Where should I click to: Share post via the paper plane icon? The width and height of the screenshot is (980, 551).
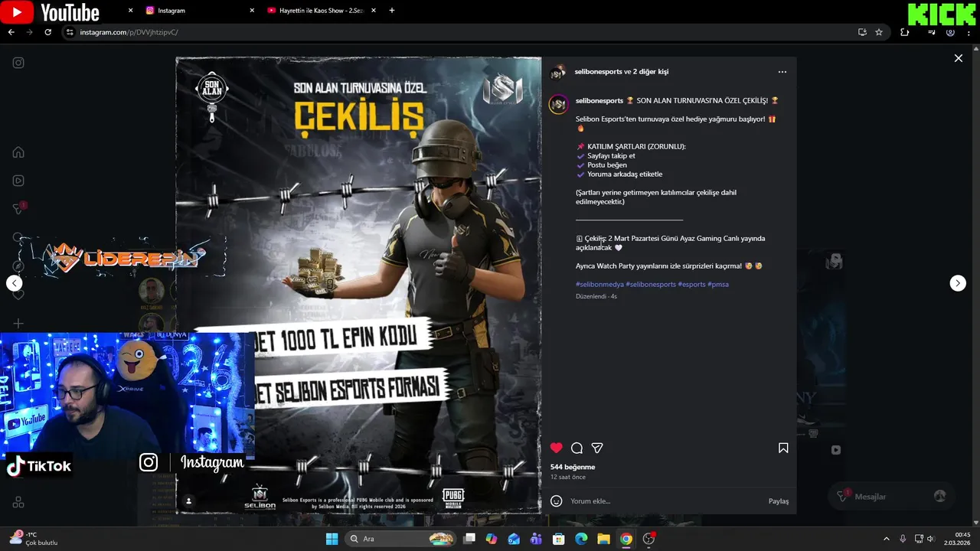[x=597, y=448]
